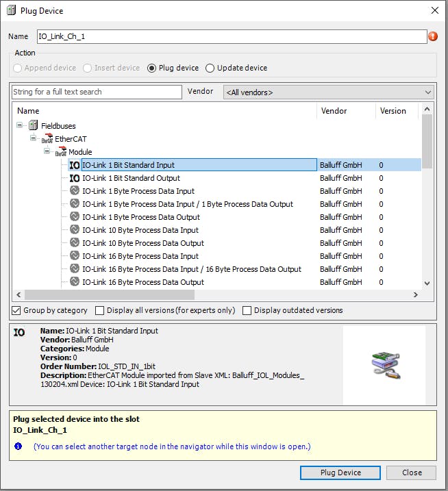Click the Plug Device button

click(x=340, y=473)
